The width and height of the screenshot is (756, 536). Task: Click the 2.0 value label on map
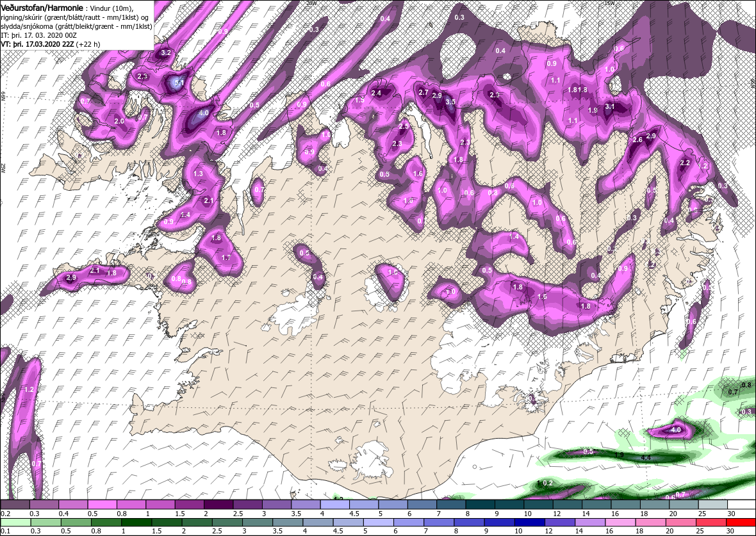point(119,121)
